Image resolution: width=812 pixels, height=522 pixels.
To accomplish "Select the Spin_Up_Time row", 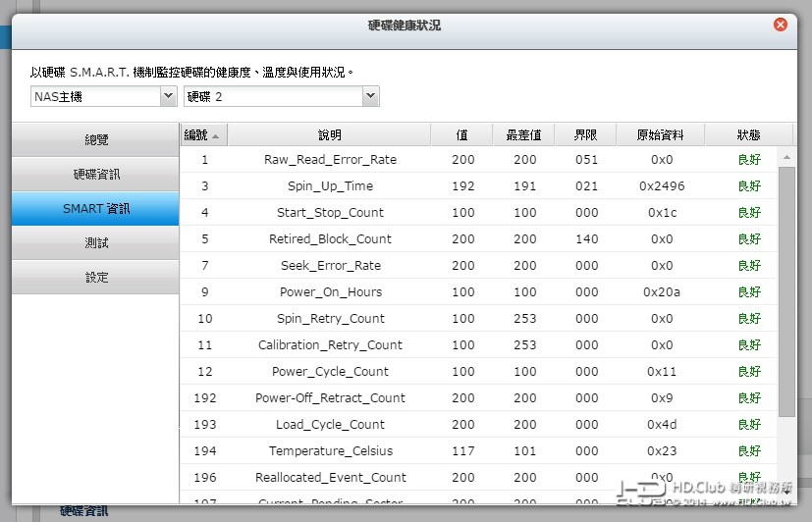I will [478, 185].
